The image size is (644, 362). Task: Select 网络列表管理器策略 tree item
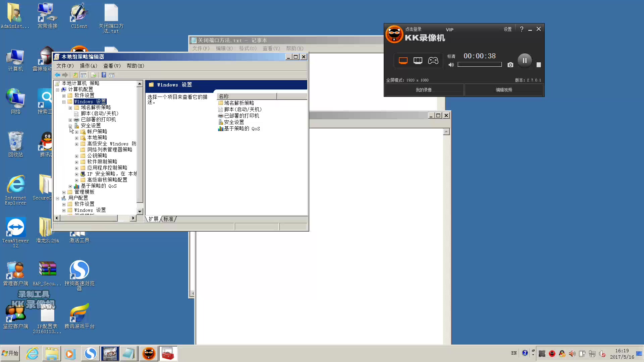[x=106, y=150]
